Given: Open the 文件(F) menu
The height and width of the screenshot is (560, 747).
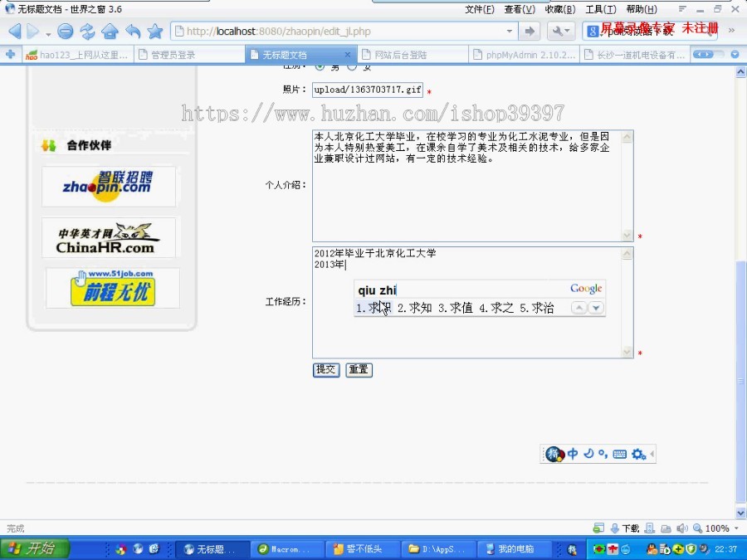Looking at the screenshot, I should point(480,9).
